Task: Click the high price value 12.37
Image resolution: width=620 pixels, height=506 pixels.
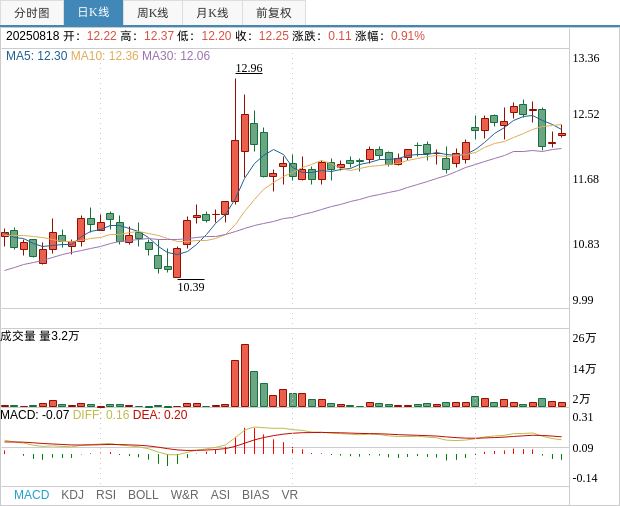Action: [x=159, y=36]
